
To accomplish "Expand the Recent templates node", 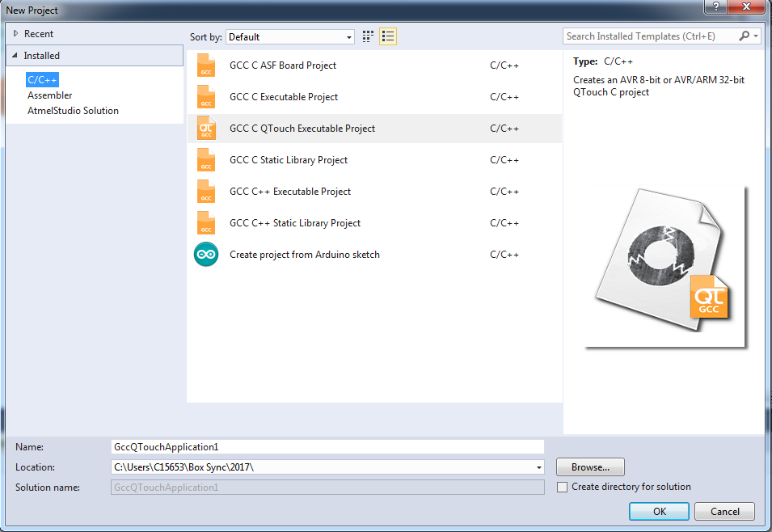I will tap(15, 34).
